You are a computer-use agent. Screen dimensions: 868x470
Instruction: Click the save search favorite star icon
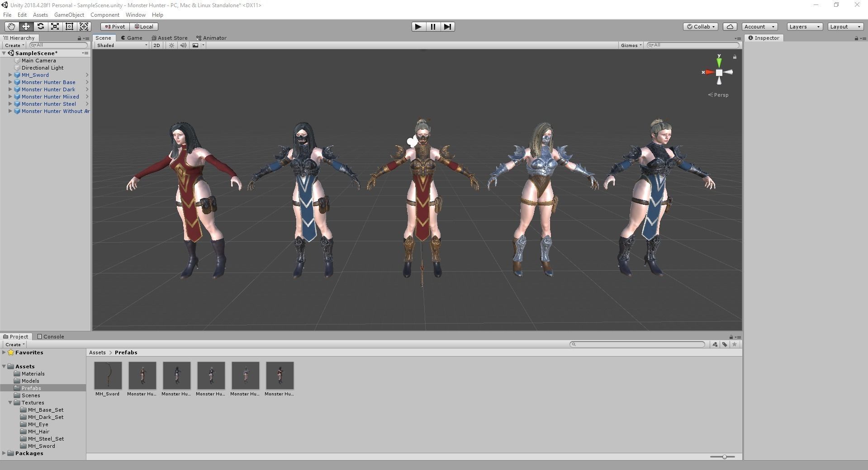point(735,344)
